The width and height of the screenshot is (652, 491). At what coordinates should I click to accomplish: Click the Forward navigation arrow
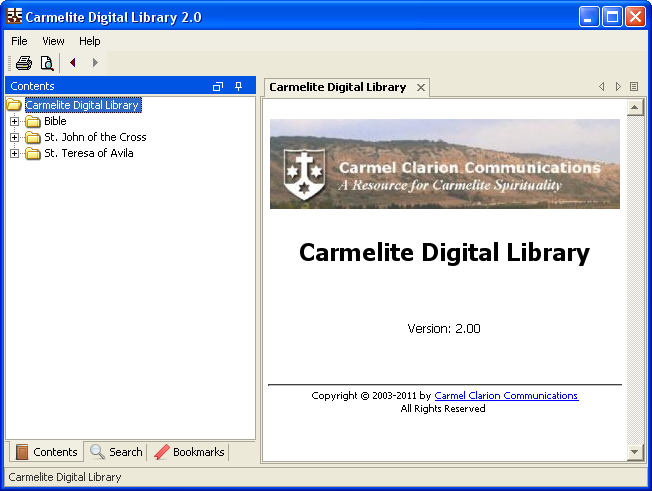point(95,63)
